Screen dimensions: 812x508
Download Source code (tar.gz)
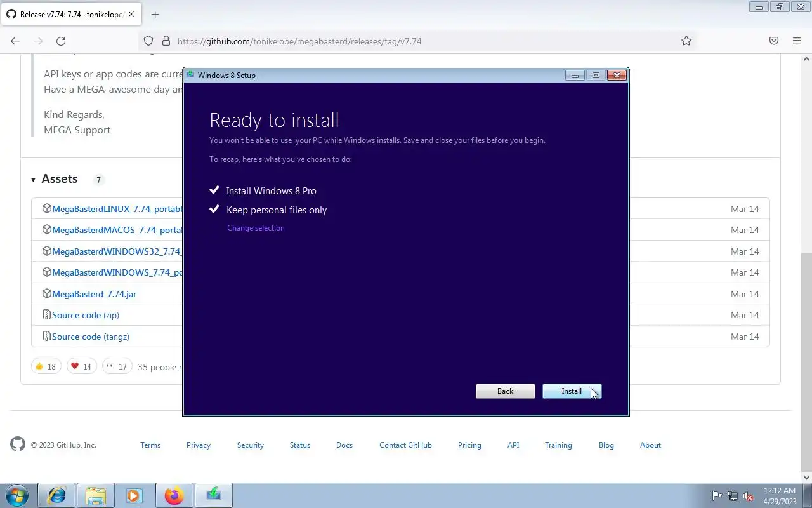click(91, 337)
